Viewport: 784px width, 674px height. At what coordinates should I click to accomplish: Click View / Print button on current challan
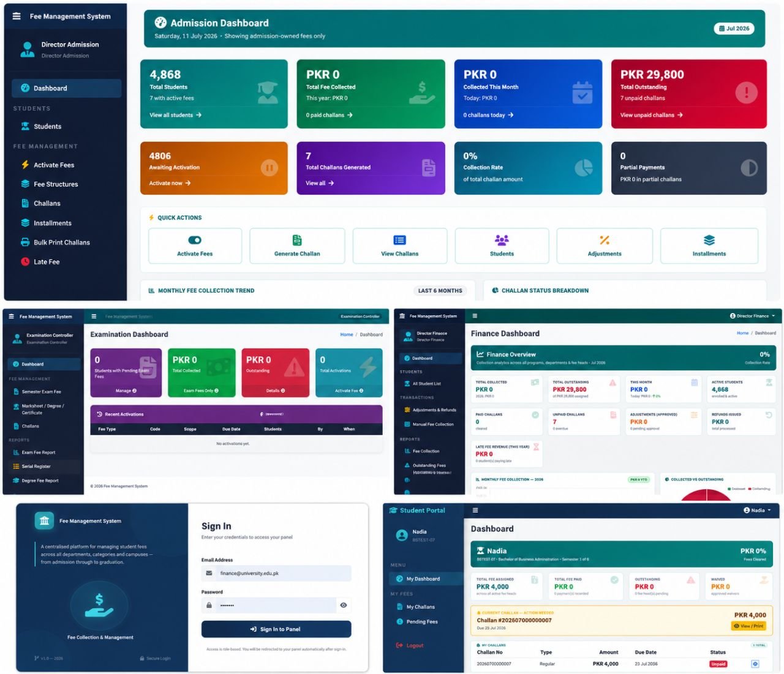point(748,626)
